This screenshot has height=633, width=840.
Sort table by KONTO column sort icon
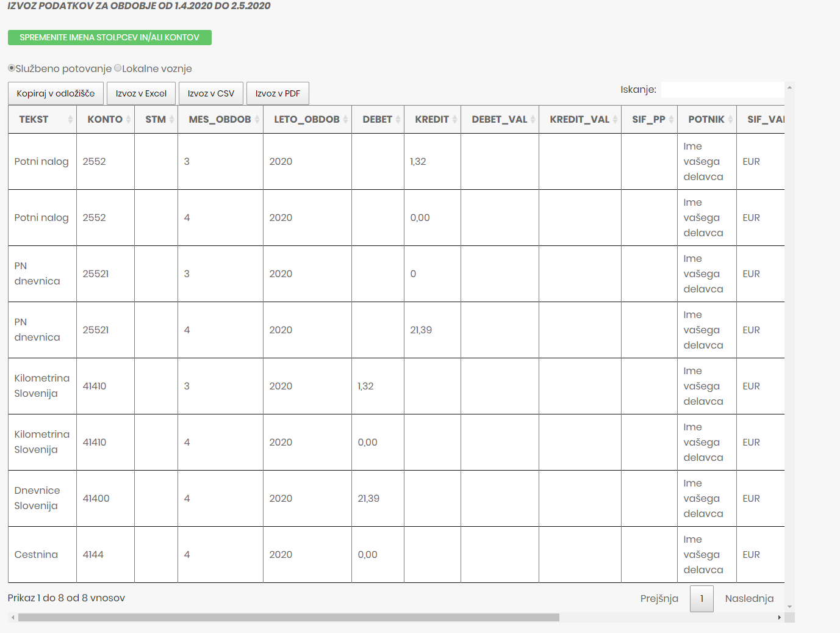tap(128, 120)
